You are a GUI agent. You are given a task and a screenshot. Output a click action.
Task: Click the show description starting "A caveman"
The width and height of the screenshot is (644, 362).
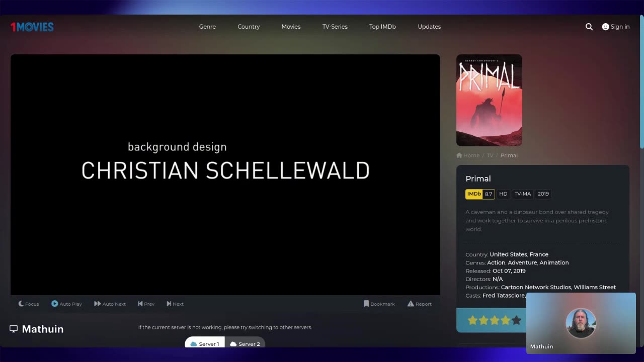pyautogui.click(x=537, y=220)
